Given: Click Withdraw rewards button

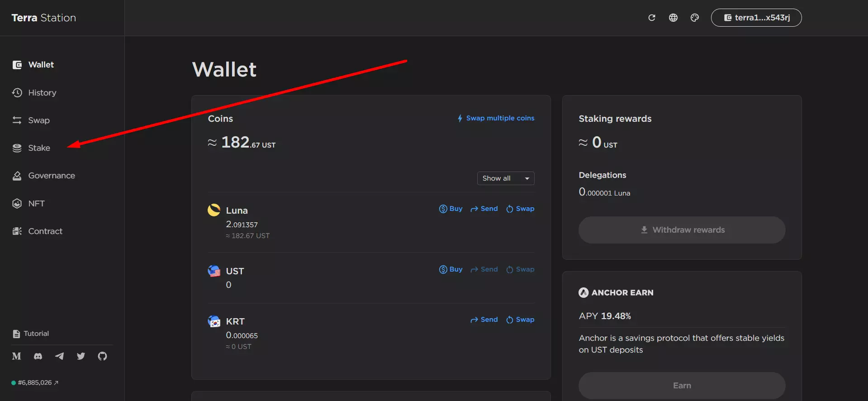Looking at the screenshot, I should tap(682, 230).
